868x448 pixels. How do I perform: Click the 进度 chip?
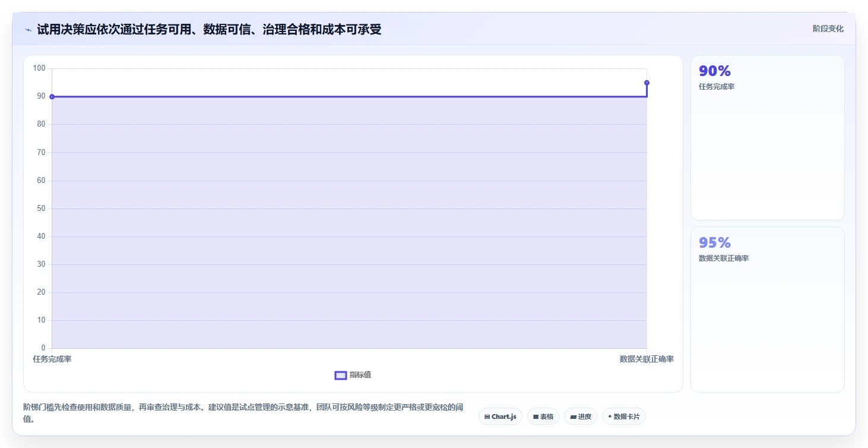click(581, 417)
